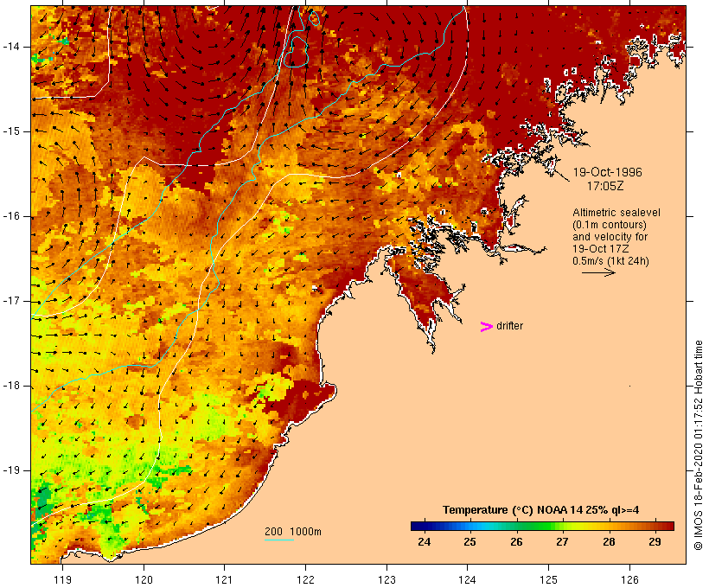Click latitude axis label -16
Image resolution: width=709 pixels, height=588 pixels.
(11, 216)
